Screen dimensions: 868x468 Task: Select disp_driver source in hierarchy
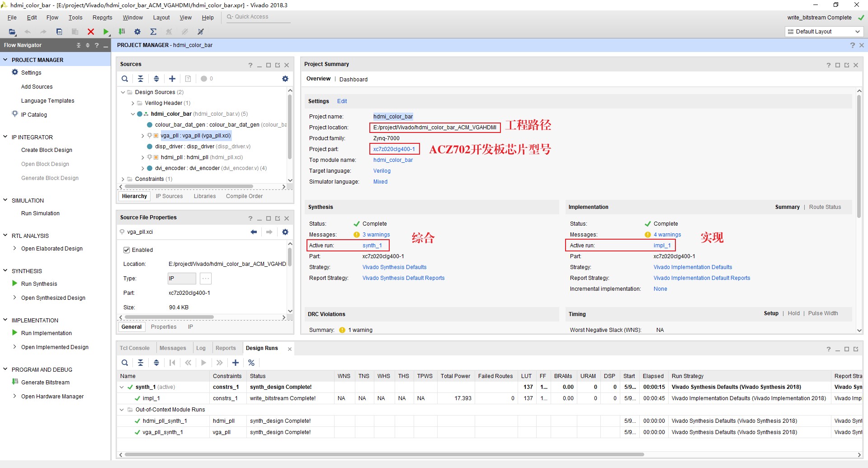coord(203,147)
